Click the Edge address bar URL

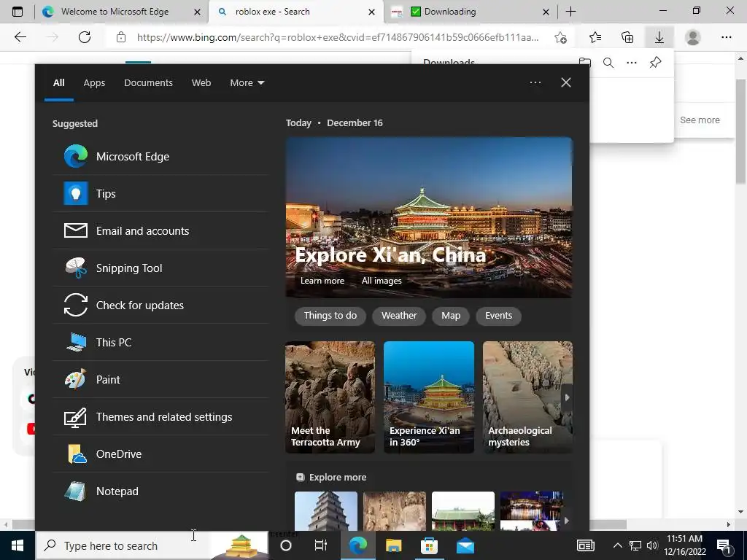[x=338, y=37]
